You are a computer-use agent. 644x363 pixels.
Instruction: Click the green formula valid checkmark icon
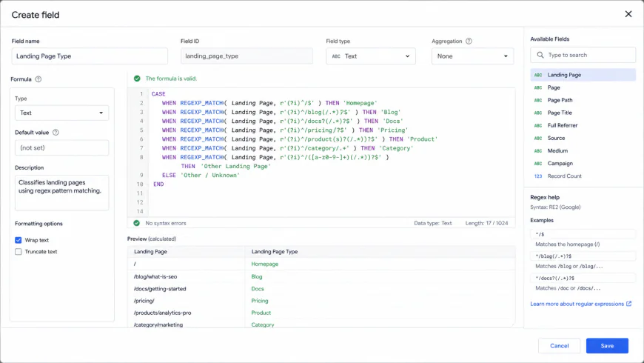(x=137, y=79)
